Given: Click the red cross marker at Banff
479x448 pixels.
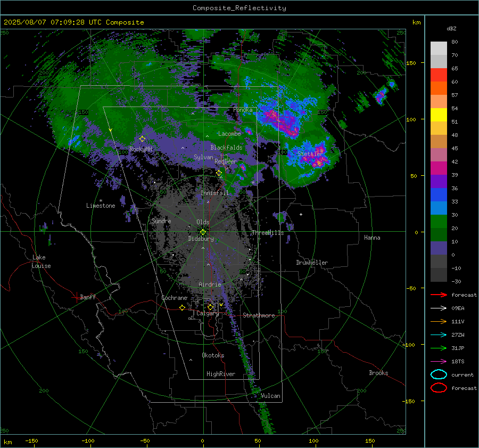Looking at the screenshot, I should [76, 297].
